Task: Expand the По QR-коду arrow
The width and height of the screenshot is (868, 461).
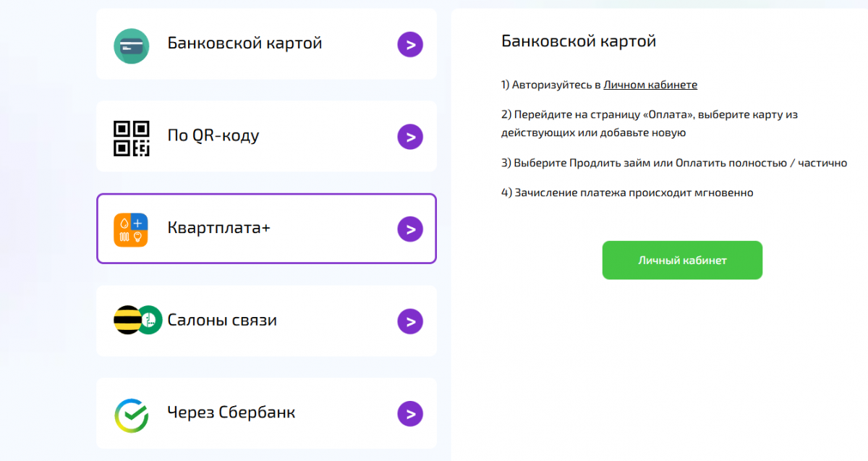Action: pyautogui.click(x=410, y=137)
